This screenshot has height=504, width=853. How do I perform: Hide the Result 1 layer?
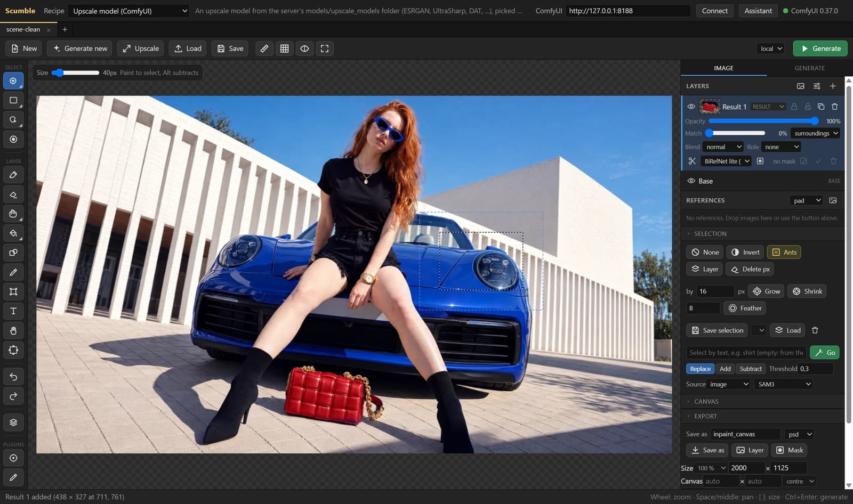[691, 107]
